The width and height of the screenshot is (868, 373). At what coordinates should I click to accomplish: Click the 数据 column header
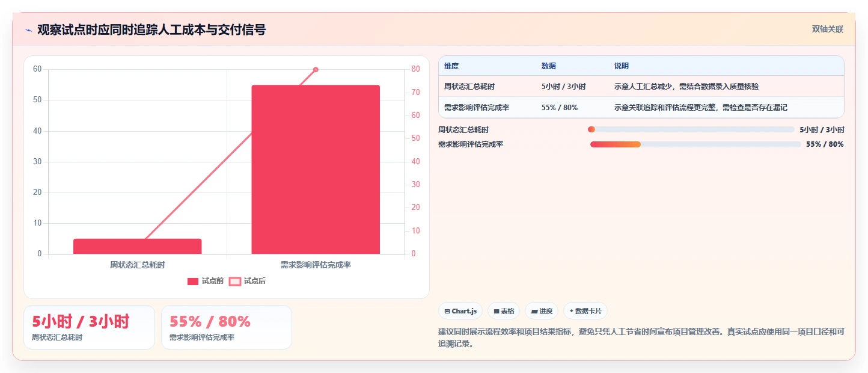click(549, 66)
